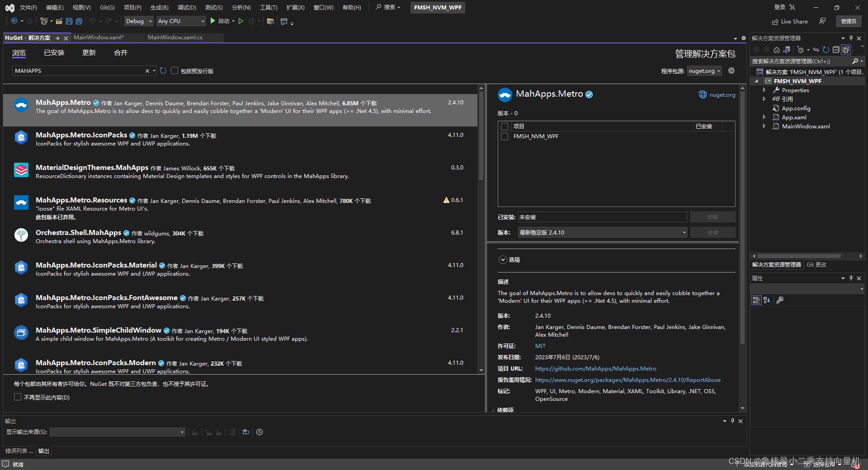
Task: Open the 调试(D) debug menu
Action: [x=187, y=7]
